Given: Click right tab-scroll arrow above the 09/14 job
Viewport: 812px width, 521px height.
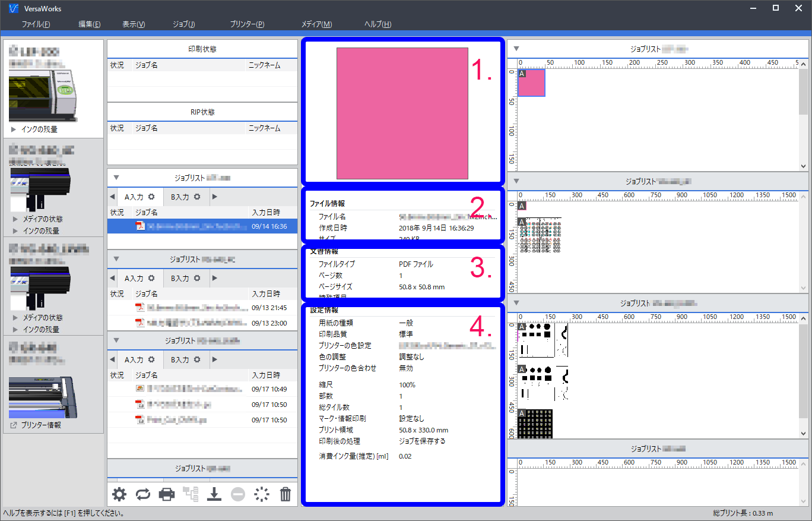Looking at the screenshot, I should pos(215,197).
